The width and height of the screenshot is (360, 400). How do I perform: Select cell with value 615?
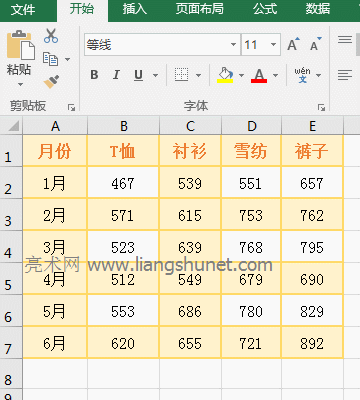pyautogui.click(x=190, y=215)
